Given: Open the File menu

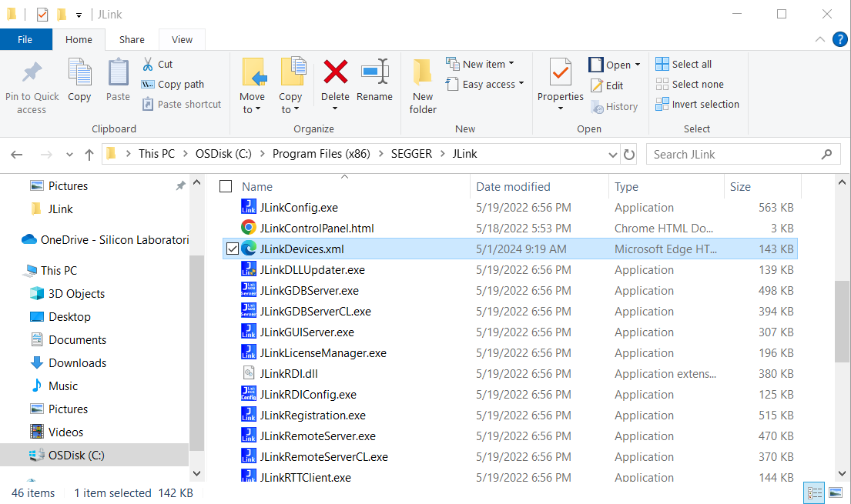Looking at the screenshot, I should point(25,39).
